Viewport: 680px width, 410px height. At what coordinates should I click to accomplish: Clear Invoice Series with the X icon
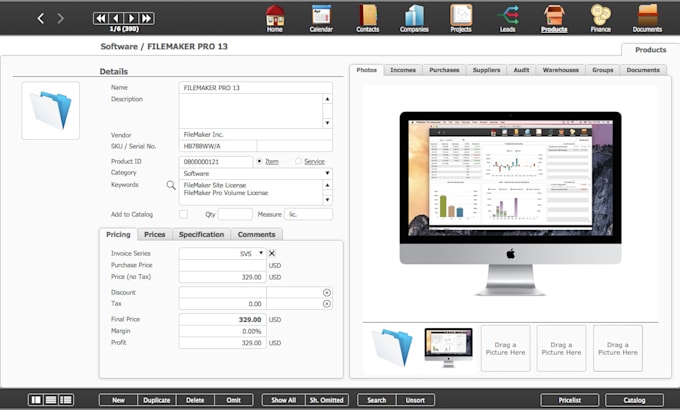click(272, 253)
